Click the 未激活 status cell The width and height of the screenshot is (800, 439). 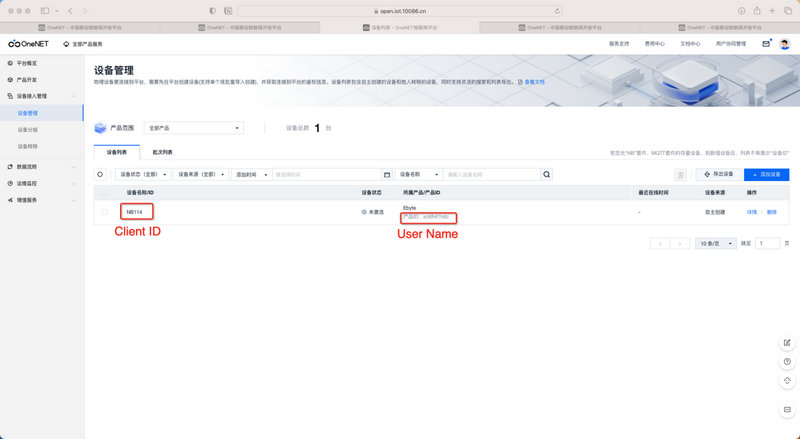pos(373,212)
